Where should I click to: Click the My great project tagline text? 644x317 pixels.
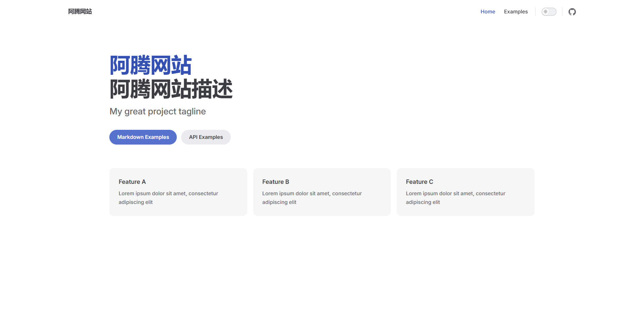pyautogui.click(x=158, y=111)
